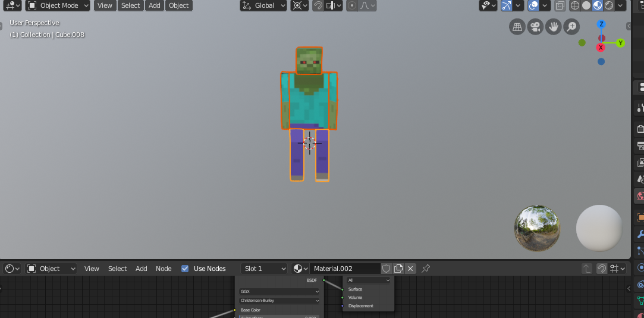Click the BSDF output socket

click(323, 280)
